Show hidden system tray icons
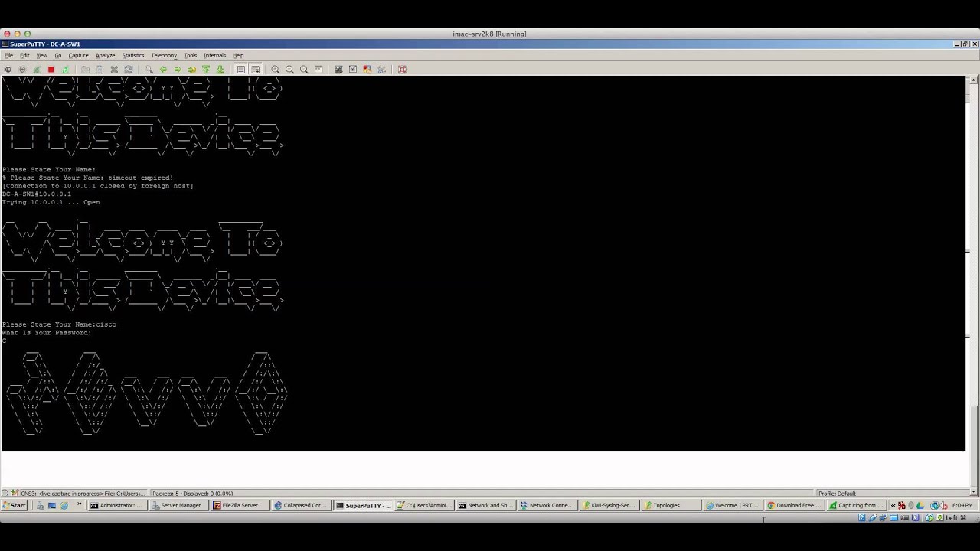 pyautogui.click(x=893, y=505)
